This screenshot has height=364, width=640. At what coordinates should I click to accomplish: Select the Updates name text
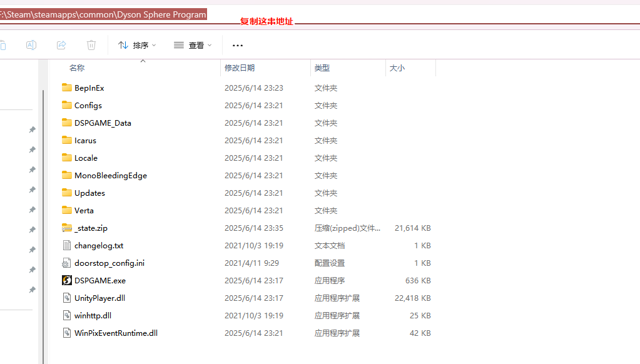click(90, 193)
